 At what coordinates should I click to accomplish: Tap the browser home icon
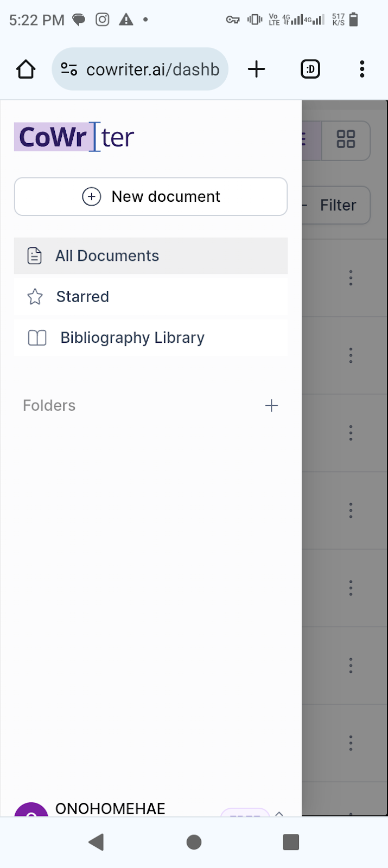(x=26, y=69)
